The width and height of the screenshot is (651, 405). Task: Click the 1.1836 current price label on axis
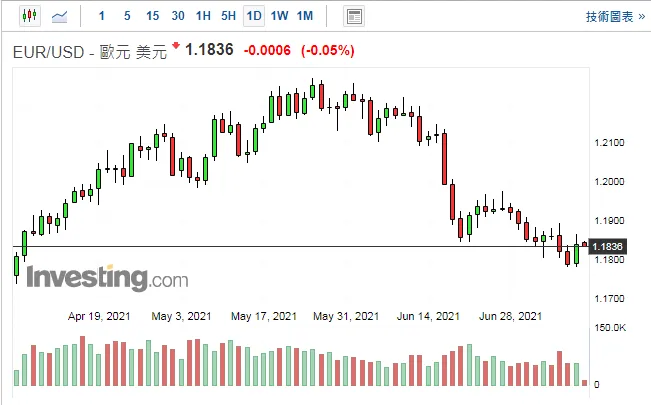coord(607,247)
